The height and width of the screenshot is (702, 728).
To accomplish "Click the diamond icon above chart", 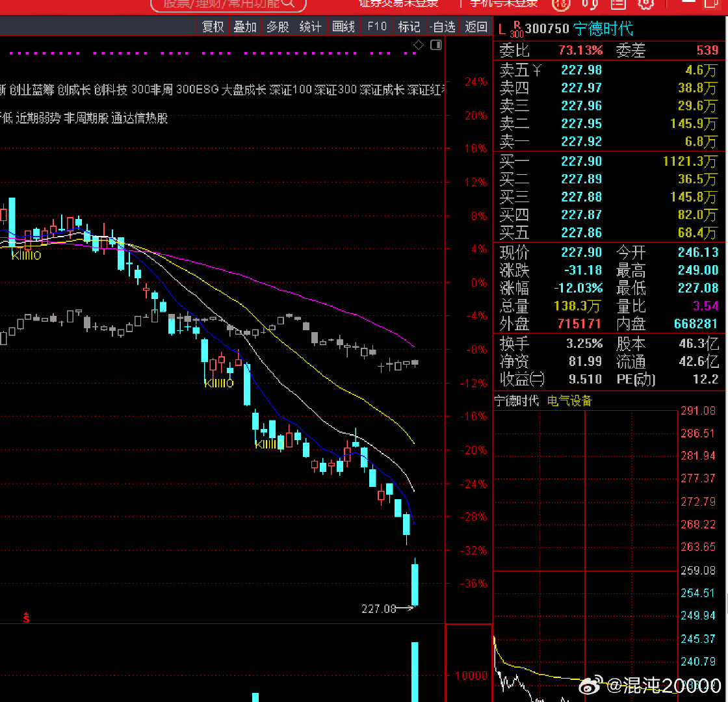I will tap(419, 45).
